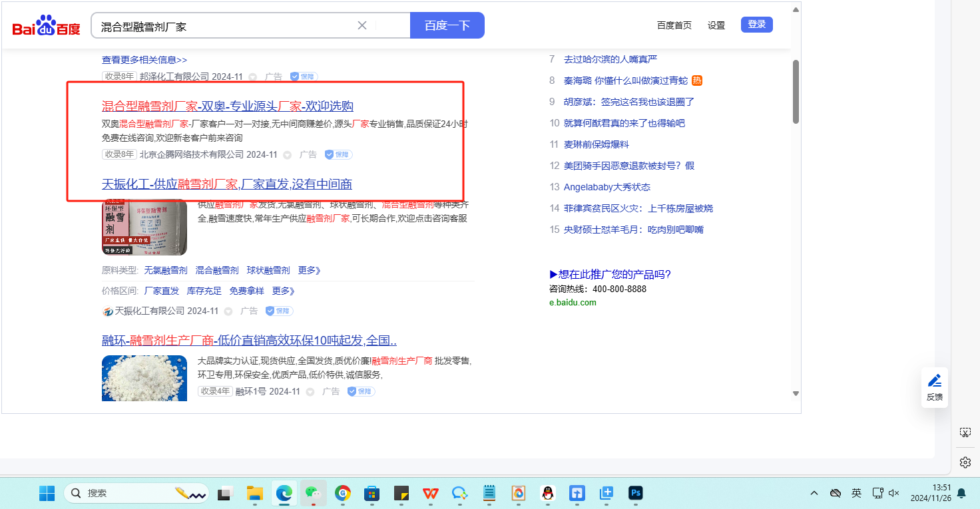980x509 pixels.
Task: Go to 百度首页 in the top navigation
Action: point(674,25)
